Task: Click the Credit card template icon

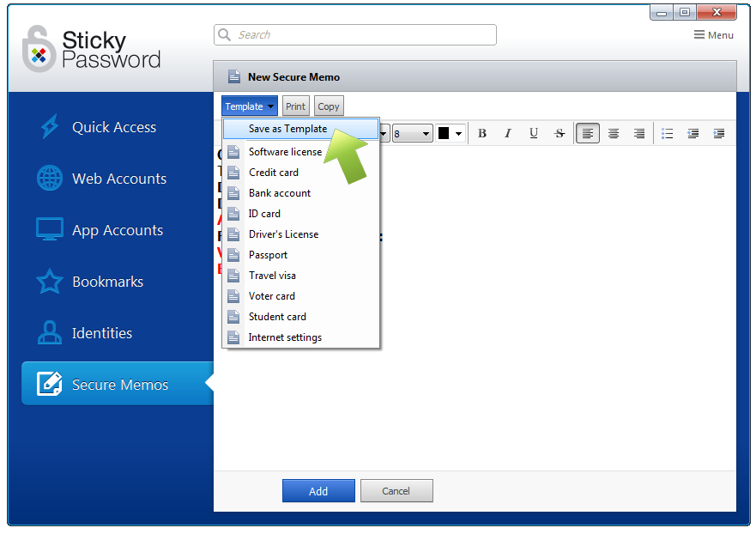Action: tap(234, 173)
